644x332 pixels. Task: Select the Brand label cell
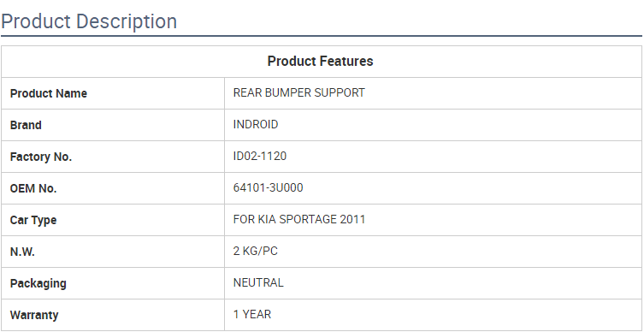point(113,125)
